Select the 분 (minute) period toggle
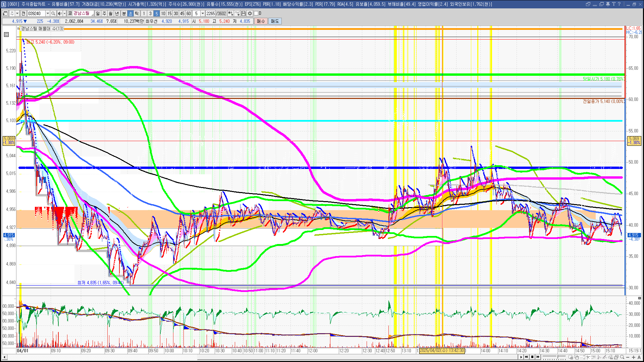 [124, 13]
